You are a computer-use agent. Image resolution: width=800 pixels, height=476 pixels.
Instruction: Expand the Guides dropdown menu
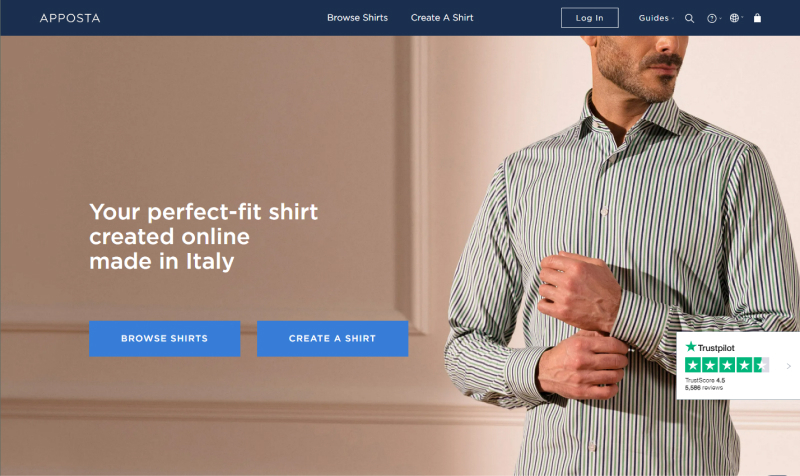pyautogui.click(x=656, y=18)
